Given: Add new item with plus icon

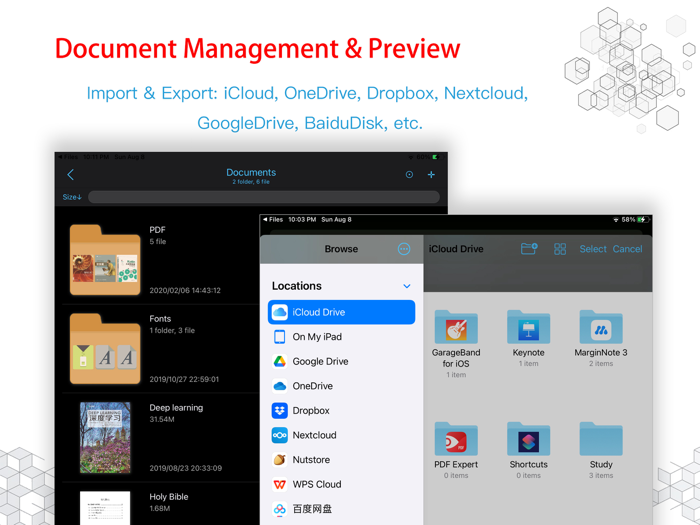Looking at the screenshot, I should tap(431, 175).
